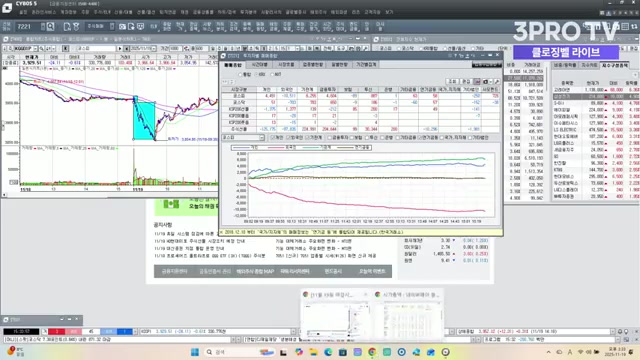The image size is (640, 360).
Task: Click the 펀드공시 link
Action: point(333,271)
